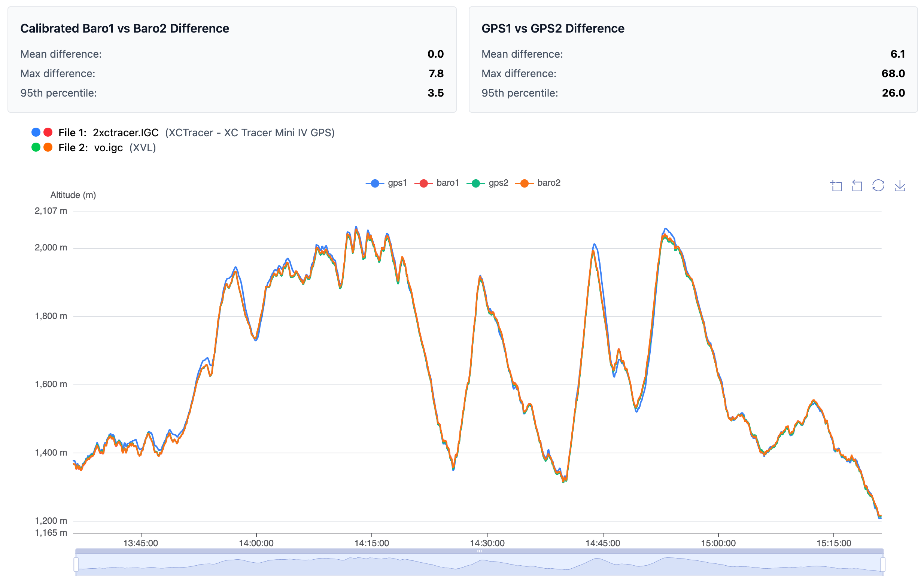Click the green gps2 legend marker
This screenshot has width=924, height=584.
[475, 183]
